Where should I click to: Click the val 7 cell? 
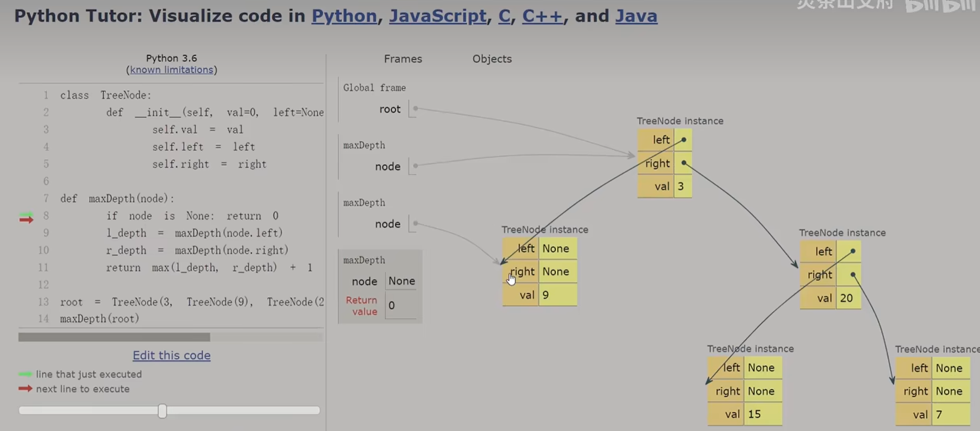coord(951,414)
